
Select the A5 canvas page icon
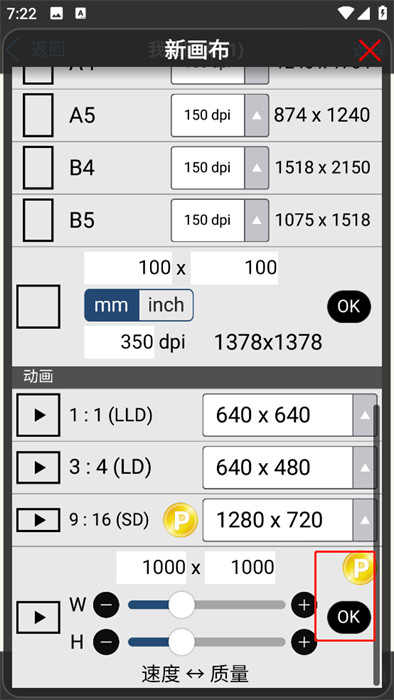tap(38, 115)
